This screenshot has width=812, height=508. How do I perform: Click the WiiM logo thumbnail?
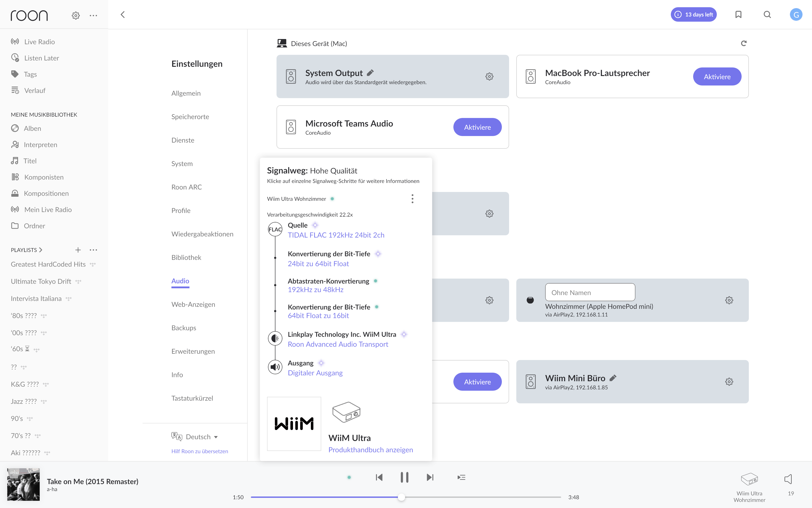coord(294,424)
